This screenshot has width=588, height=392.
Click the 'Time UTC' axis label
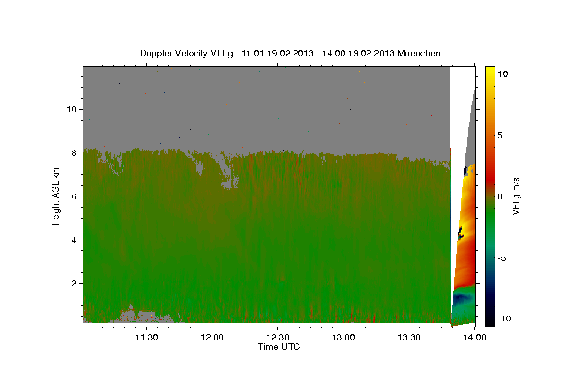point(279,347)
